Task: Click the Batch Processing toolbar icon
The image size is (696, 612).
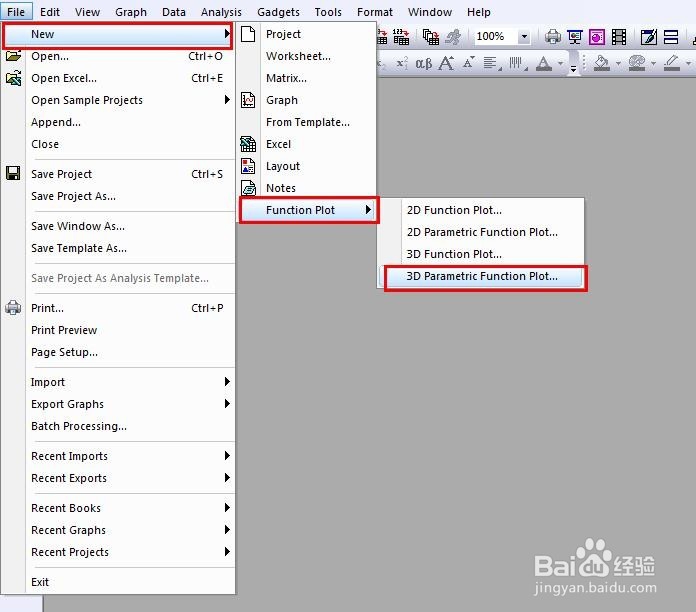Action: point(430,36)
